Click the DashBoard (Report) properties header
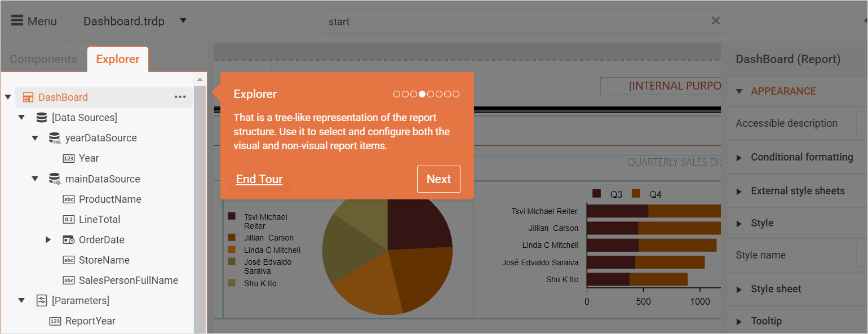 [x=788, y=59]
